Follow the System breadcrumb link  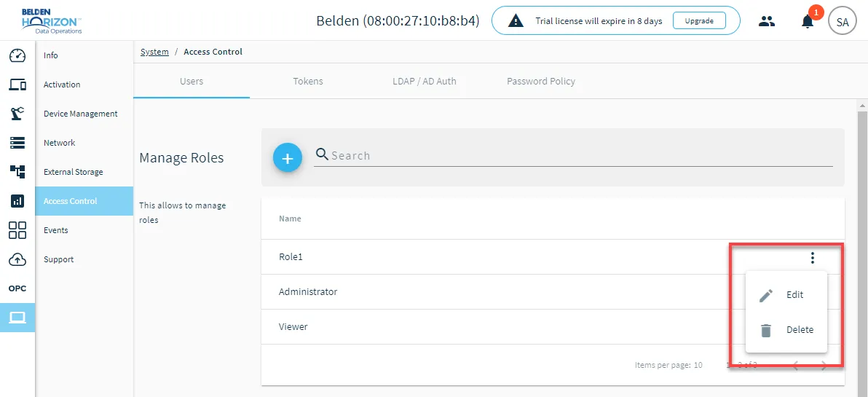(x=154, y=52)
